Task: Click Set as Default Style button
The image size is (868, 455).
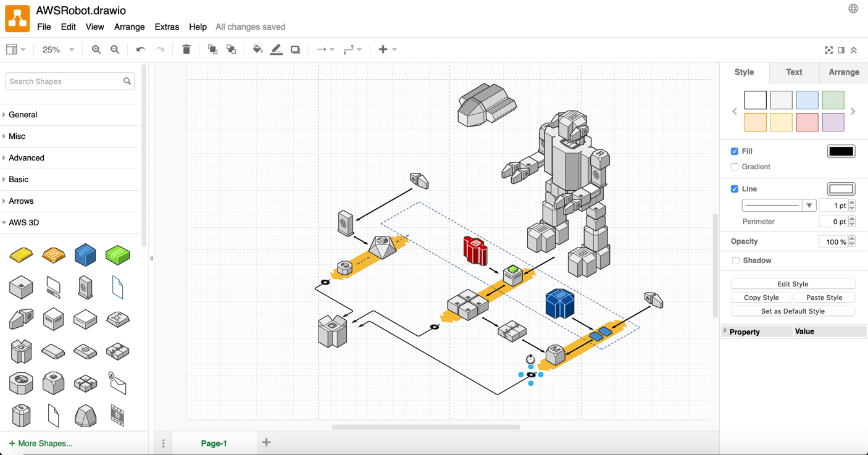Action: click(793, 311)
